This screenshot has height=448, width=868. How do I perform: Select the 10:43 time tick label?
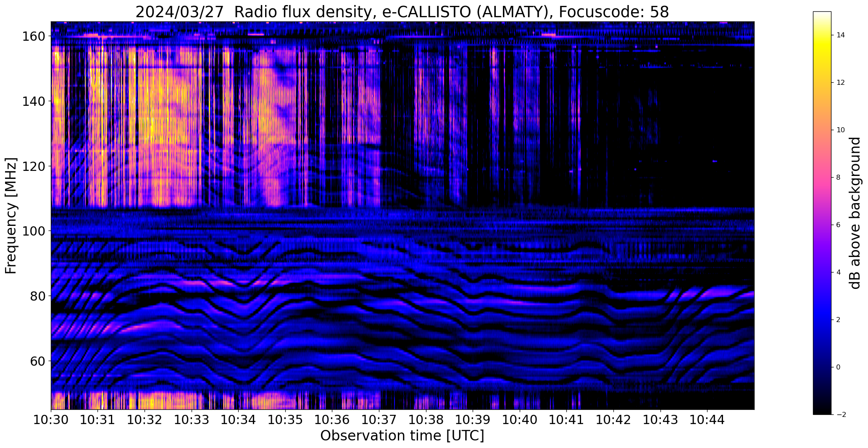coord(660,420)
